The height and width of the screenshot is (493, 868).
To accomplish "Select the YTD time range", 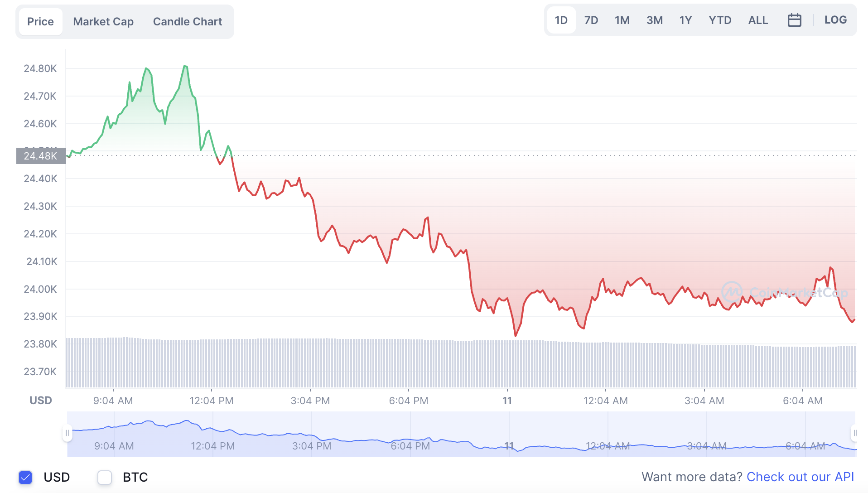I will 720,20.
